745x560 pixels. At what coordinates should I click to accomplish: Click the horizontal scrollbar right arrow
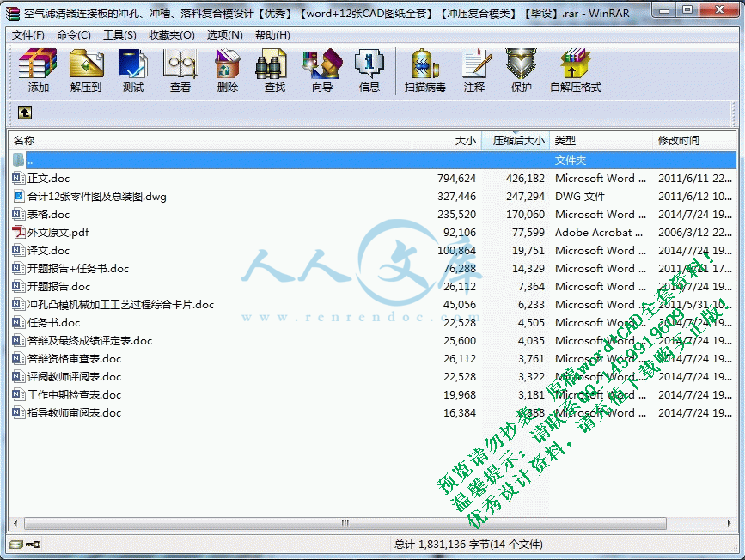pyautogui.click(x=730, y=523)
